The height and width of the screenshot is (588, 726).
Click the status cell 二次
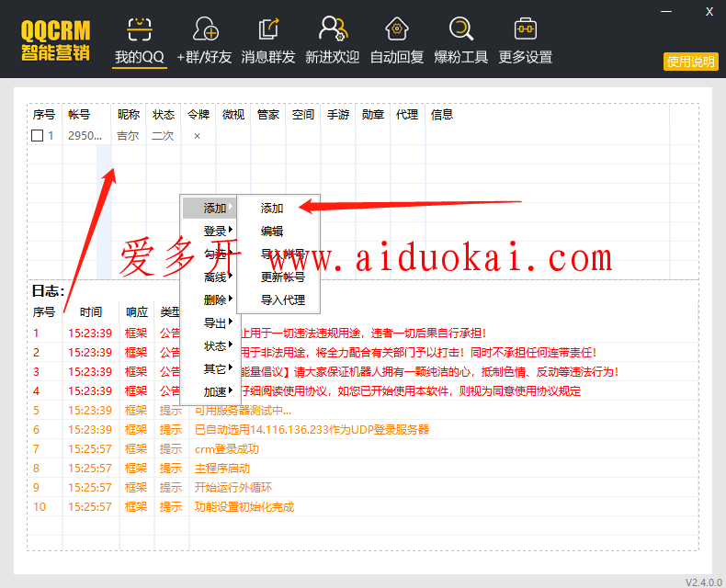pyautogui.click(x=163, y=136)
